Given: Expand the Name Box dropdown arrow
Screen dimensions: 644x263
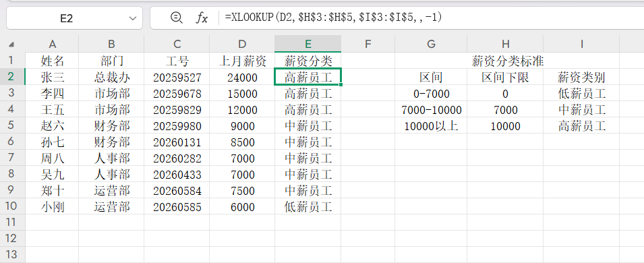Looking at the screenshot, I should click(x=132, y=18).
